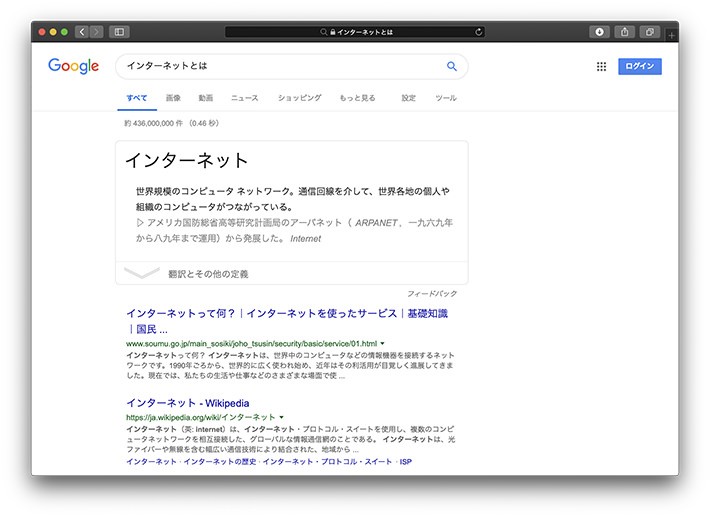Show all tabs overview icon
Screen dimensions: 710x517
click(x=649, y=32)
